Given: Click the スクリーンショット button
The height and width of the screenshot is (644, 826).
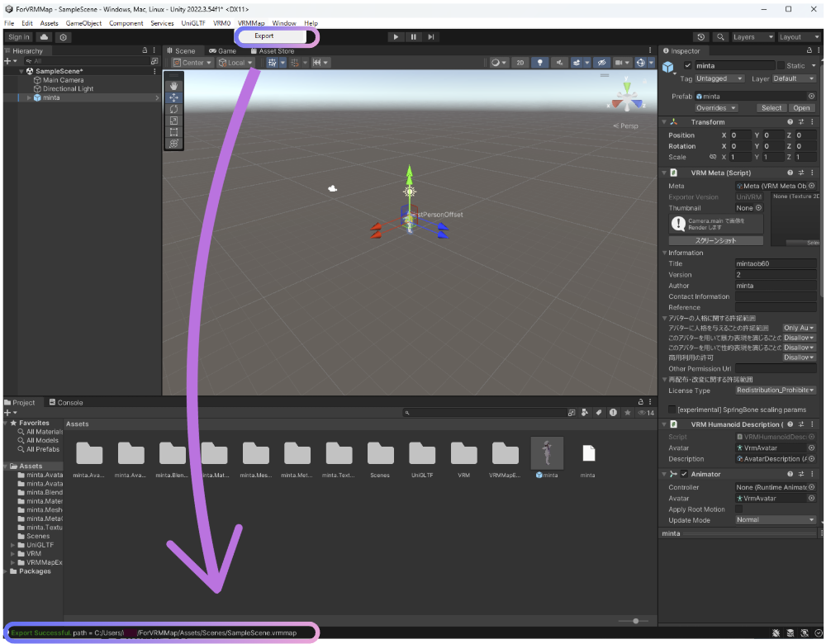Looking at the screenshot, I should [x=716, y=240].
